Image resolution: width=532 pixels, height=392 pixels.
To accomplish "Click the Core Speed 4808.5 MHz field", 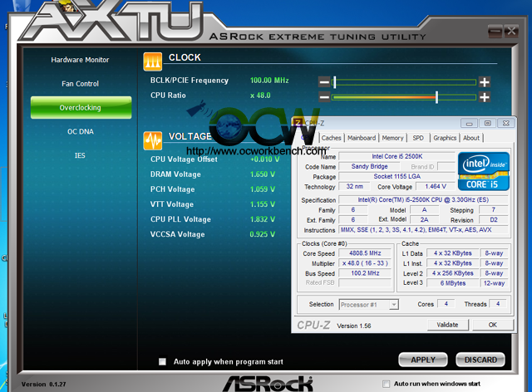I will coord(365,253).
